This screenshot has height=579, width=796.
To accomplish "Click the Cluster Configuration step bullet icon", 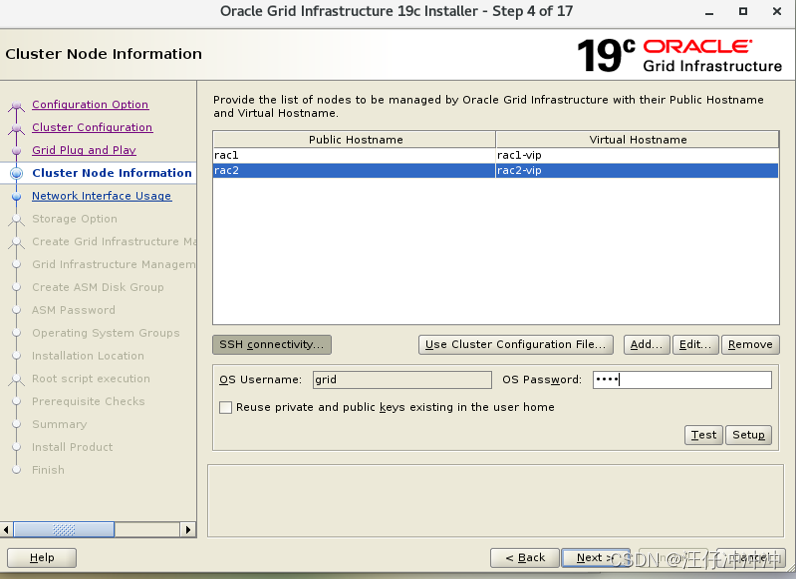I will (16, 128).
